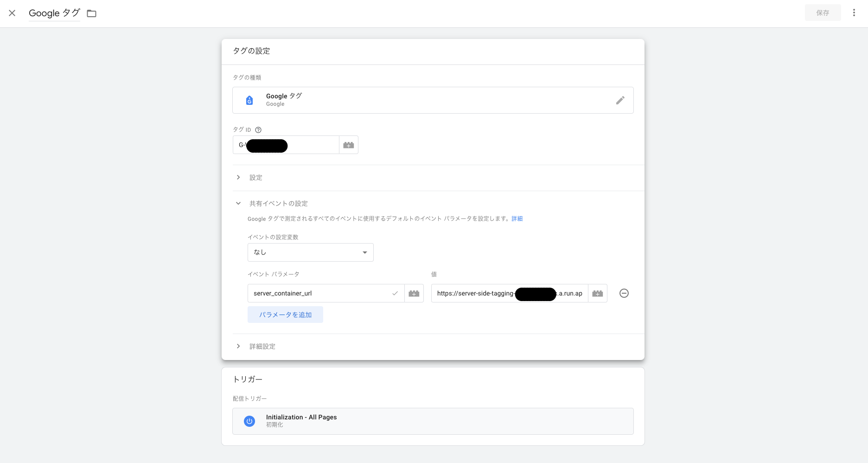This screenshot has height=463, width=868.
Task: Edit the Google タグ tag name
Action: click(x=54, y=13)
